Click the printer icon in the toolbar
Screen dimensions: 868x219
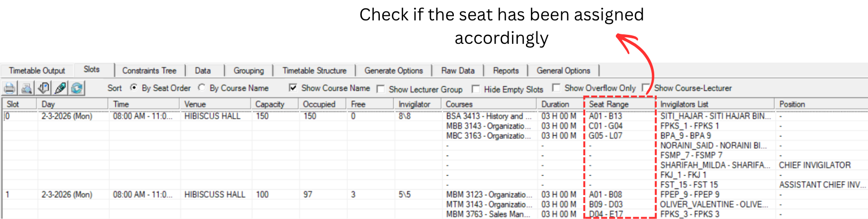click(9, 88)
